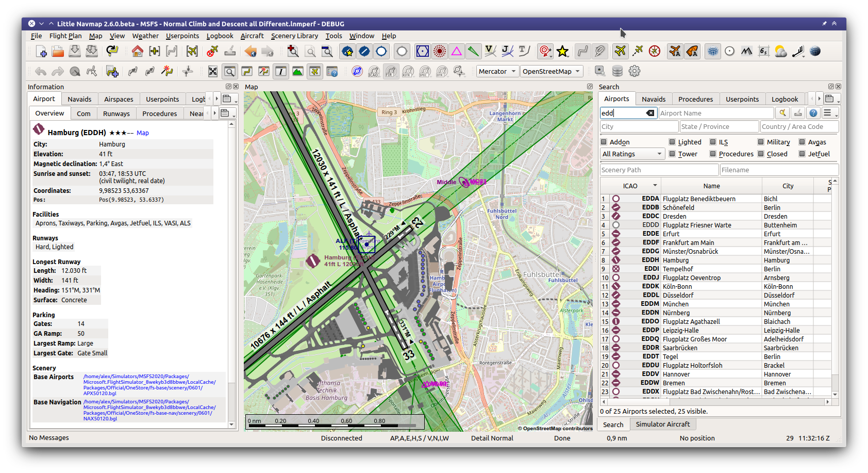The height and width of the screenshot is (473, 868).
Task: Toggle the VOR stations display icon
Action: [x=422, y=51]
